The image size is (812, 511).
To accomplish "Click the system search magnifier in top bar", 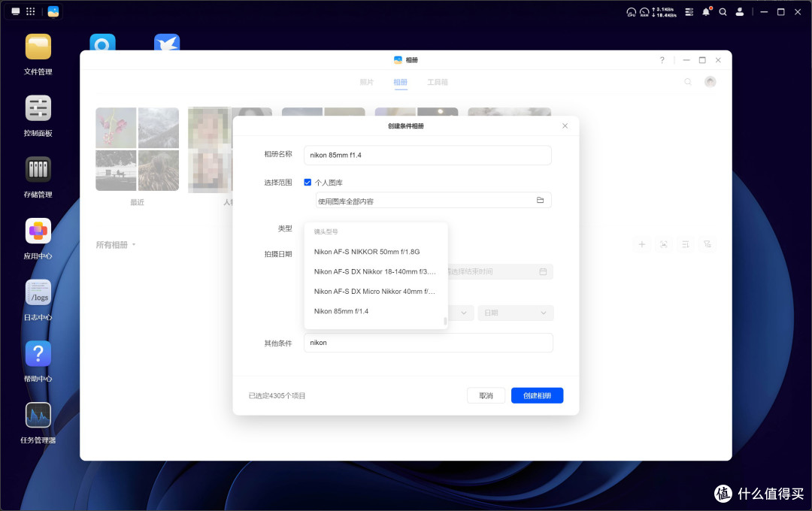I will click(x=723, y=11).
